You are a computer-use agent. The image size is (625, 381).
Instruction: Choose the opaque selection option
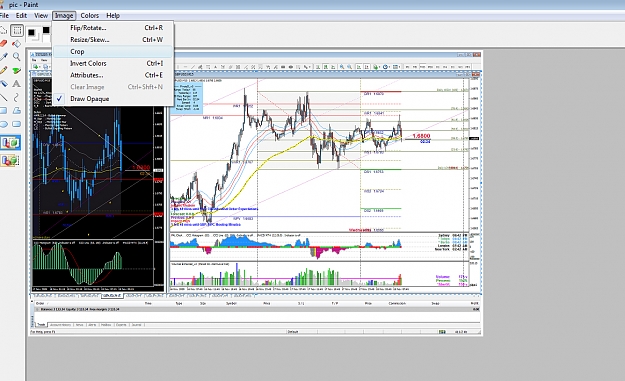coord(10,143)
